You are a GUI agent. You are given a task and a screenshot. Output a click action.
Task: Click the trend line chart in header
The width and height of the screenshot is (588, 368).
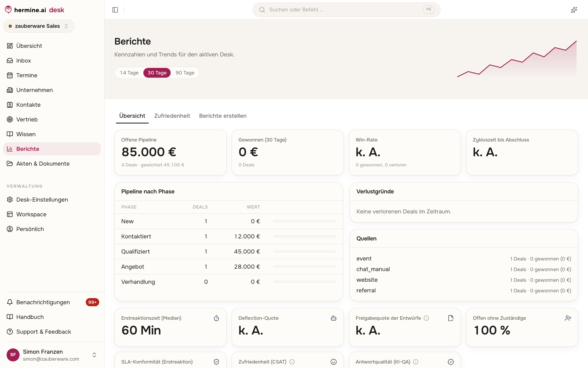pyautogui.click(x=517, y=59)
